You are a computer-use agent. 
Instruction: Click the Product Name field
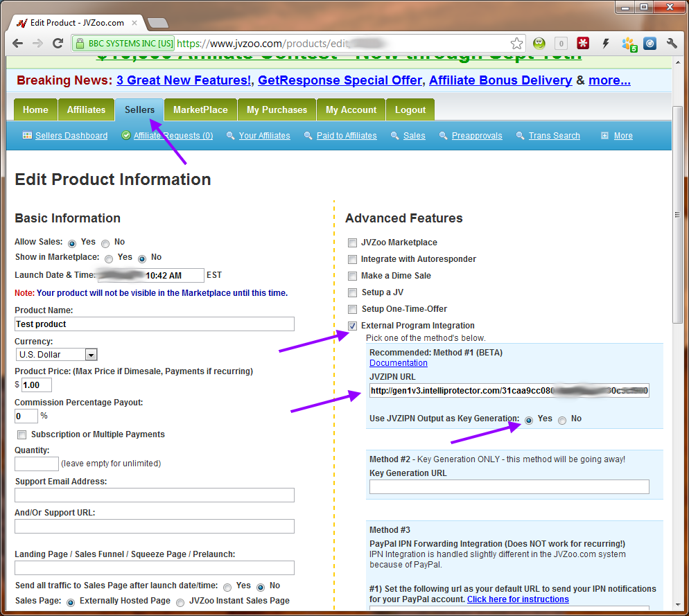(x=155, y=324)
